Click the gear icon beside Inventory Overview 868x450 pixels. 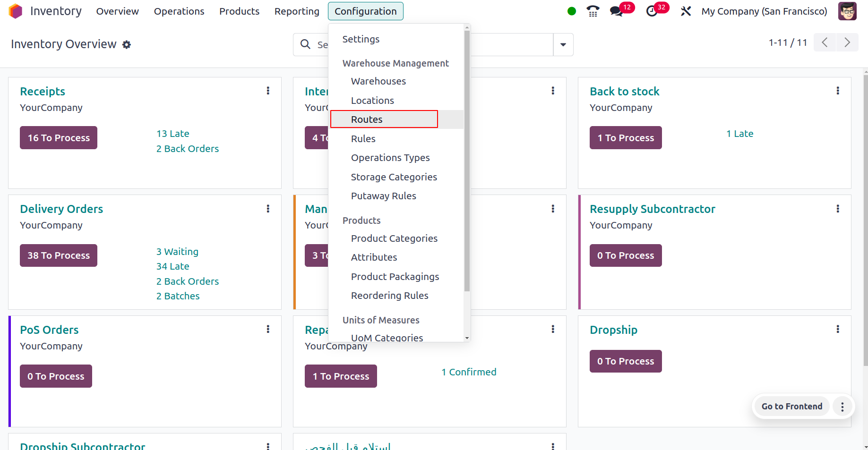(127, 44)
